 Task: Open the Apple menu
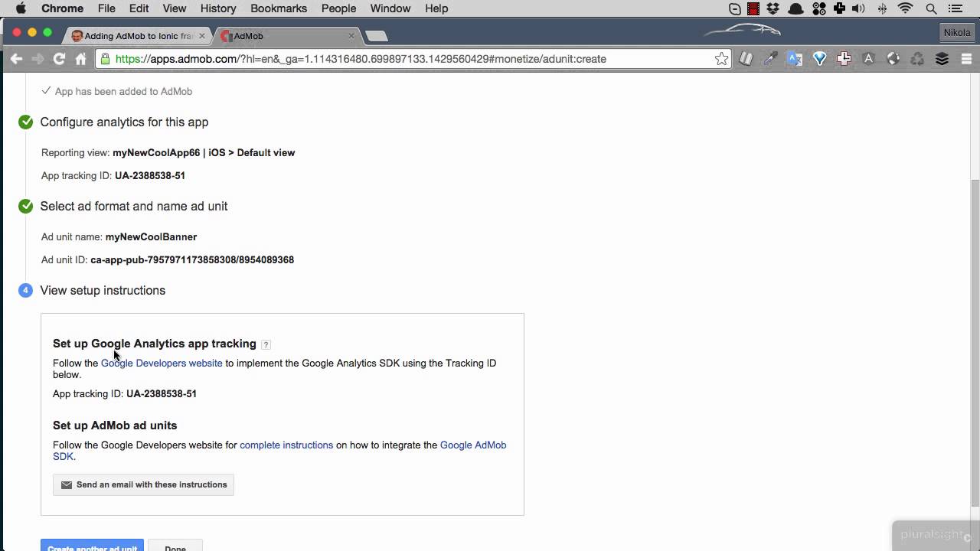pyautogui.click(x=21, y=8)
